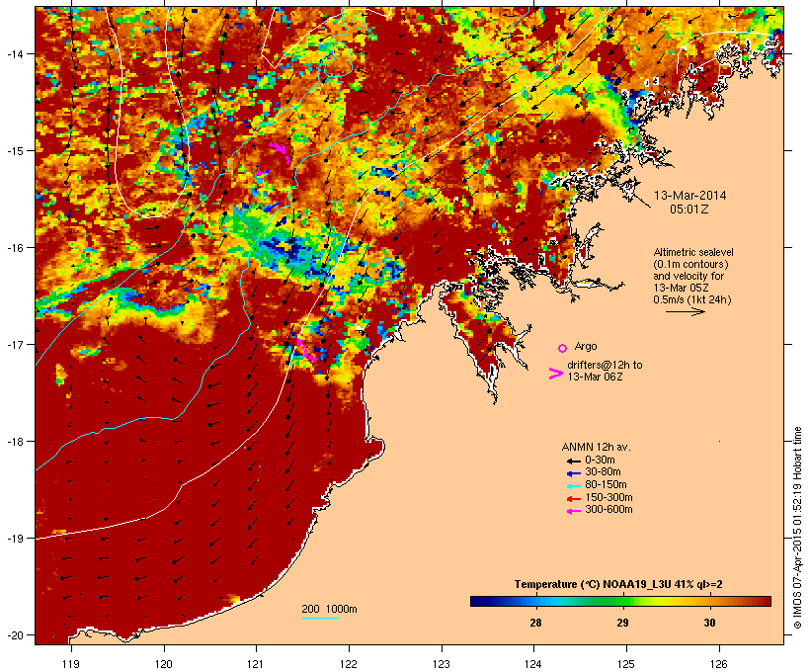810x672 pixels.
Task: Click the '200 1000m' bathymetry legend text
Action: [x=329, y=609]
